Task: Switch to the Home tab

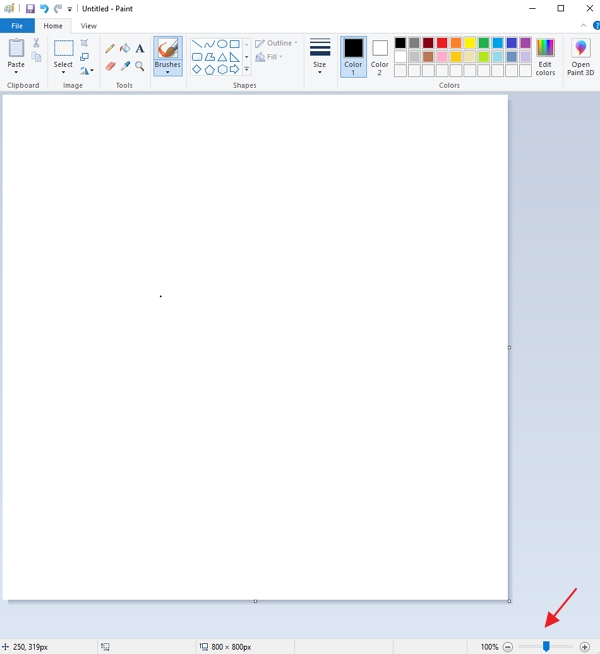Action: pyautogui.click(x=53, y=26)
